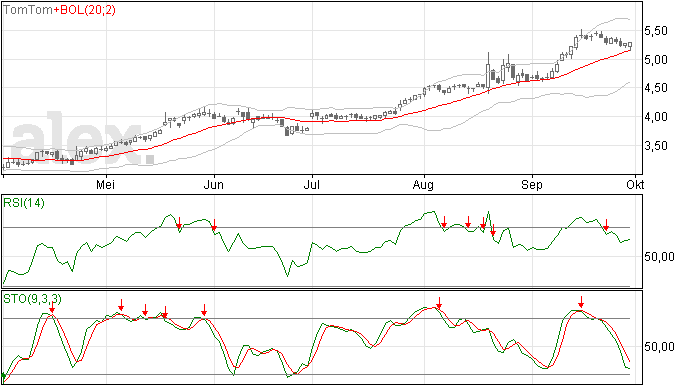
Task: Click the RSI(14) panel label
Action: click(x=24, y=203)
